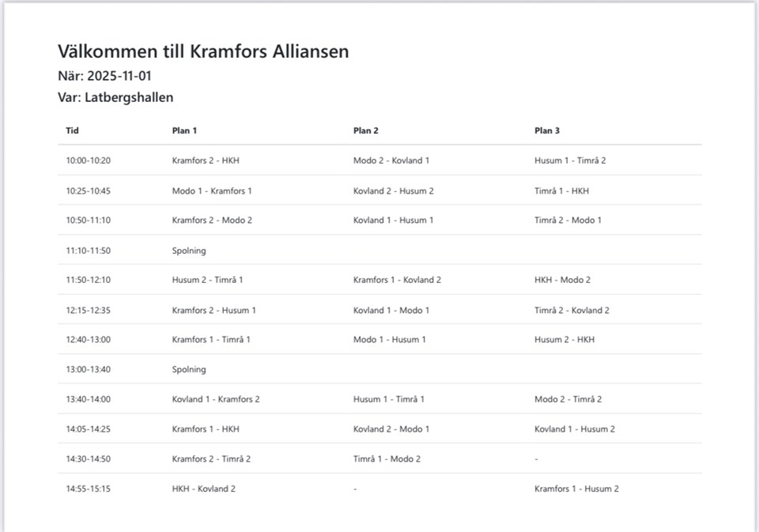The width and height of the screenshot is (759, 532).
Task: Select the Plan 3 column header
Action: [x=547, y=130]
